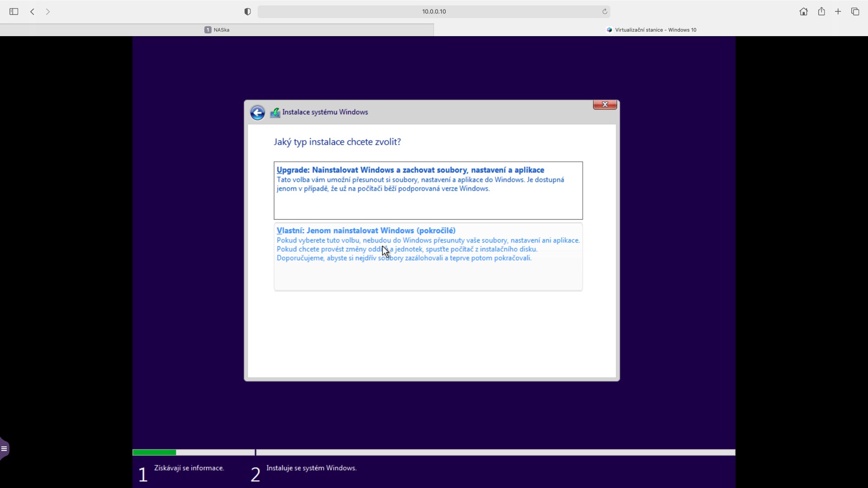The width and height of the screenshot is (868, 488).
Task: Click the dialog heading about installation type
Action: [337, 142]
